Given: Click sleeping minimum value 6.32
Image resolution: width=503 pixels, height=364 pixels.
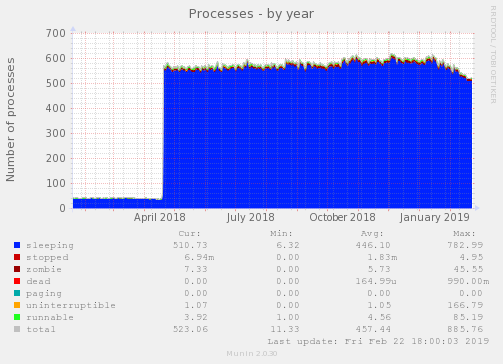Looking at the screenshot, I should click(288, 245).
